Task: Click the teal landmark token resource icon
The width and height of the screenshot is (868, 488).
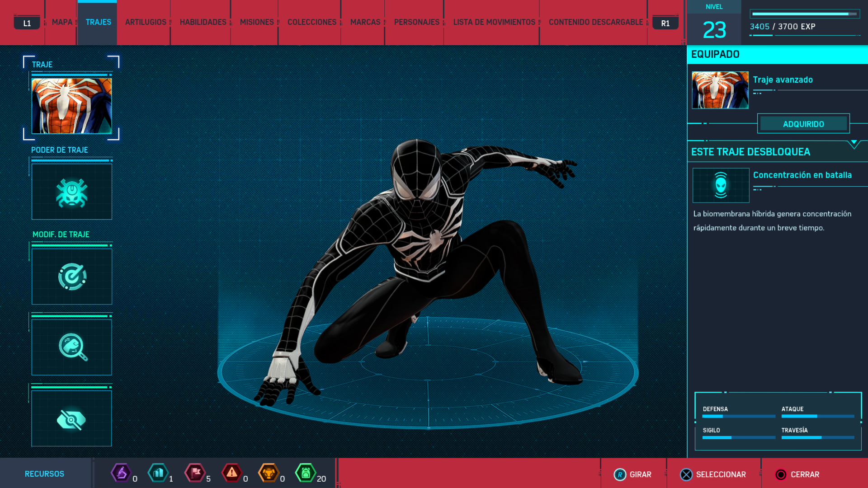Action: pos(158,473)
